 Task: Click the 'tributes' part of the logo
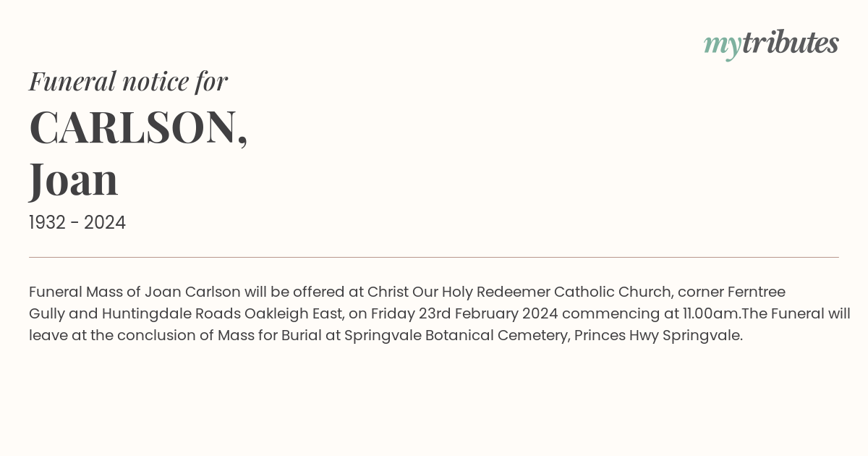coord(790,43)
